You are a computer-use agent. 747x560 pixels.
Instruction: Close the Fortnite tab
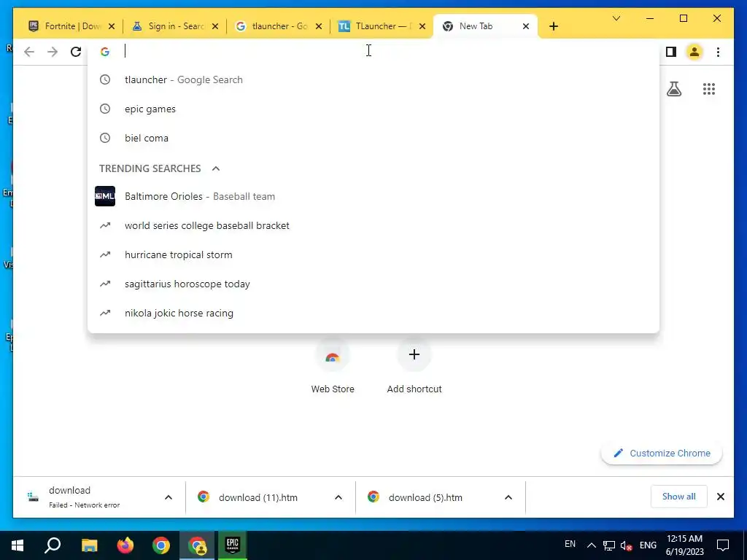pyautogui.click(x=112, y=26)
